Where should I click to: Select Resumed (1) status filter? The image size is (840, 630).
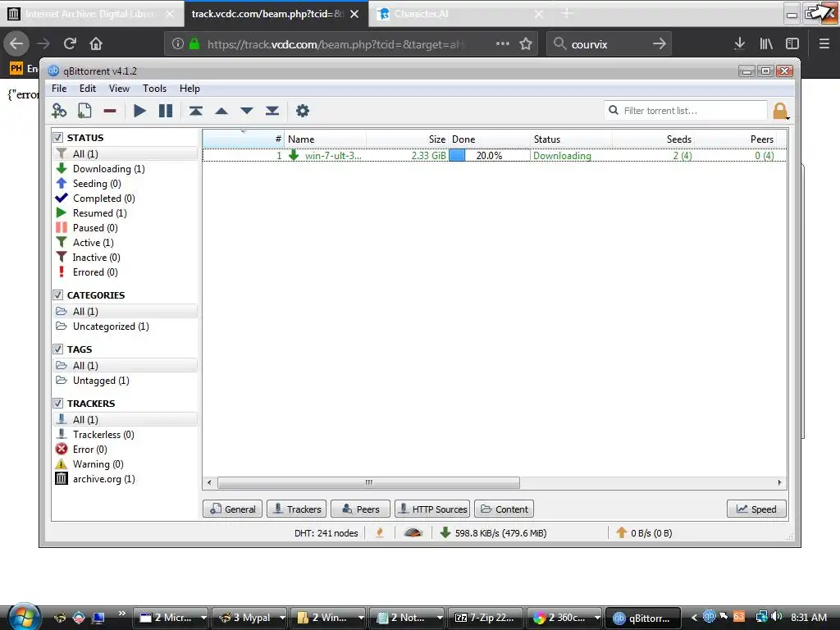tap(99, 212)
